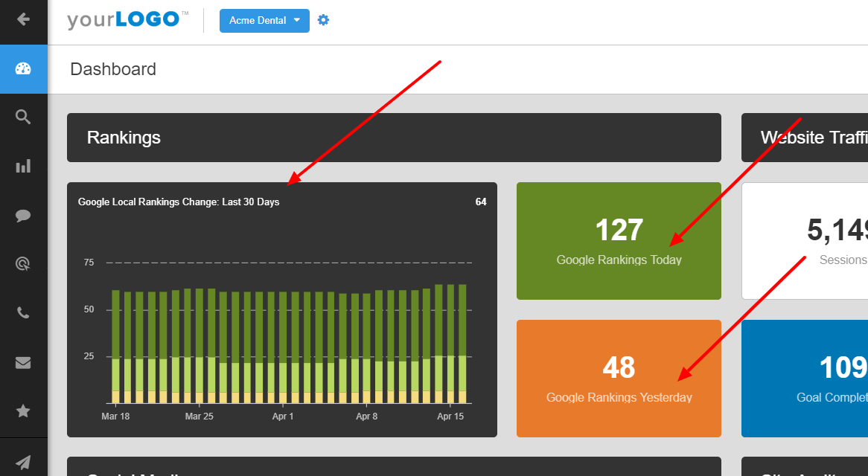The height and width of the screenshot is (476, 868).
Task: Click the 25 y-axis label
Action: 89,356
